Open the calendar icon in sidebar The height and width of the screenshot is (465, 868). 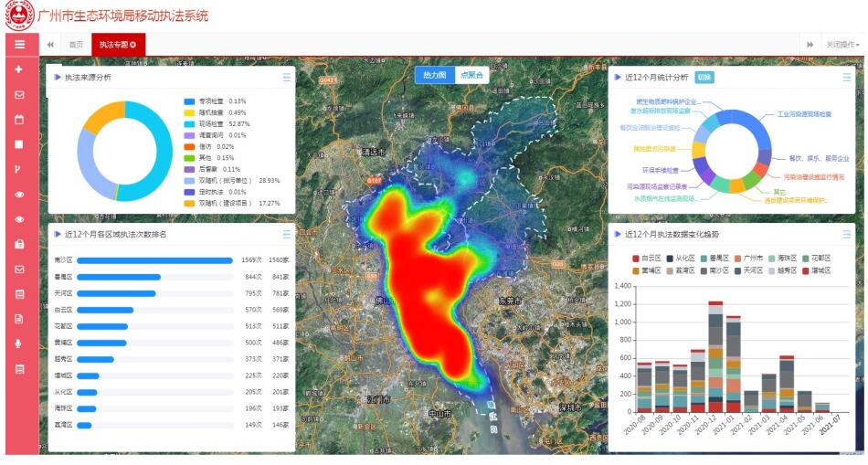[x=19, y=120]
